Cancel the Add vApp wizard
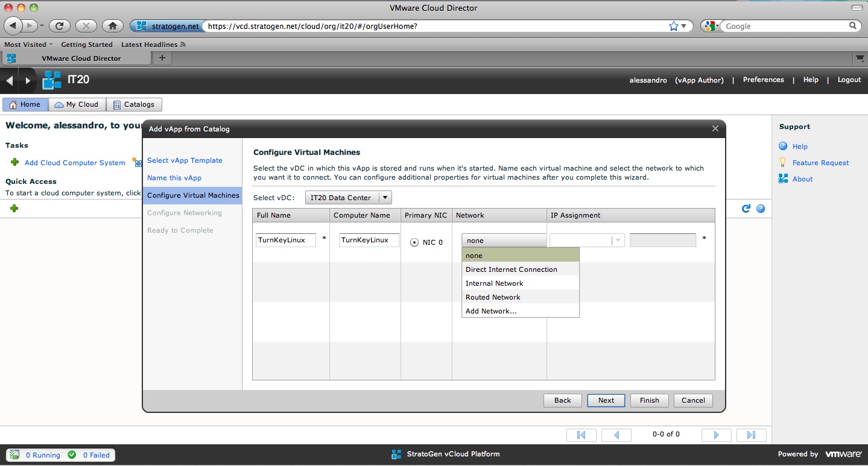Viewport: 868px width, 466px height. click(692, 400)
